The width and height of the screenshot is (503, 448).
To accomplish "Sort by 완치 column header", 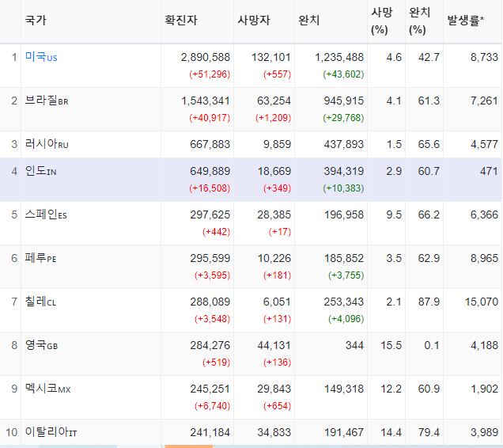I will pos(308,21).
